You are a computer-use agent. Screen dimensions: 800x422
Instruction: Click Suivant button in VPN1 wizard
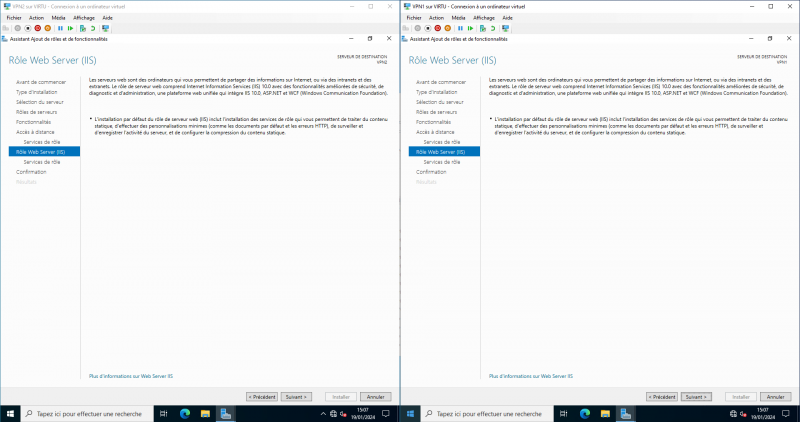(x=696, y=397)
